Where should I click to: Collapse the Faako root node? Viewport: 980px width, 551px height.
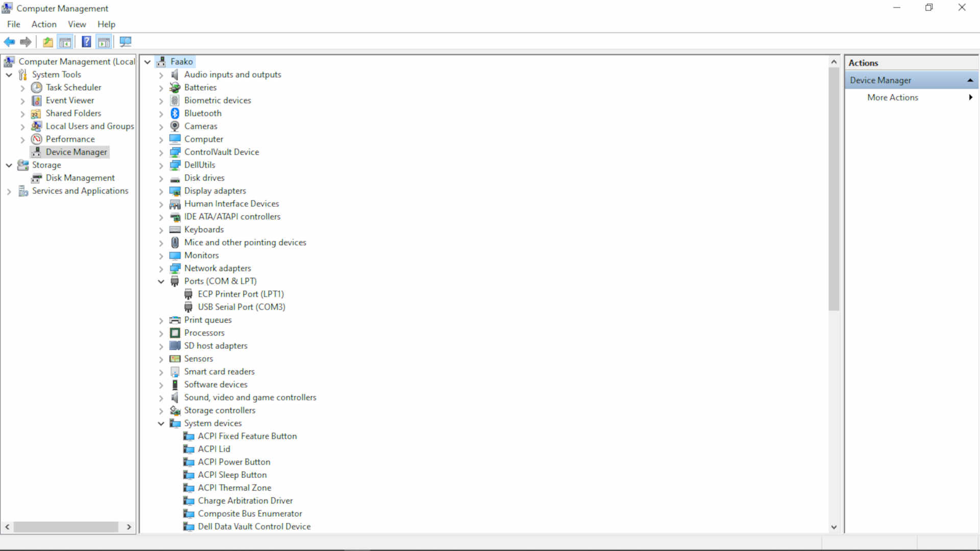148,62
